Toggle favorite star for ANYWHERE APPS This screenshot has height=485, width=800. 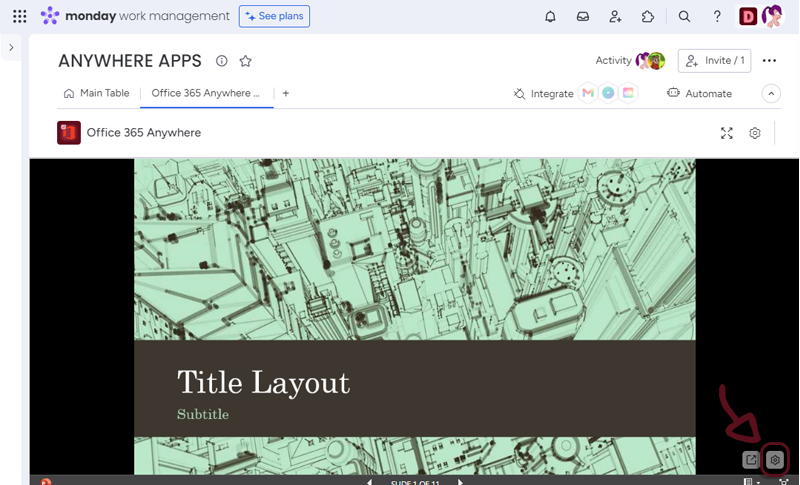pos(245,61)
